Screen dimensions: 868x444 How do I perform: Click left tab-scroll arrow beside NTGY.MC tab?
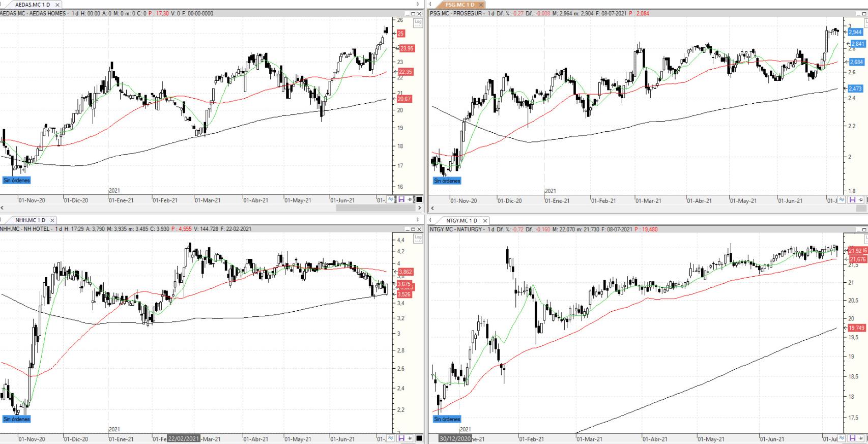click(x=431, y=220)
